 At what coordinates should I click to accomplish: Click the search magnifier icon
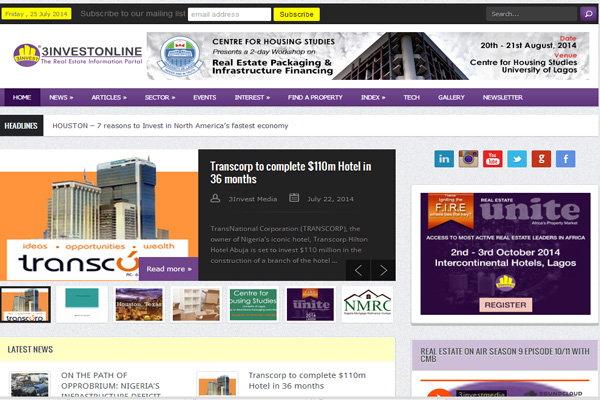[x=588, y=14]
